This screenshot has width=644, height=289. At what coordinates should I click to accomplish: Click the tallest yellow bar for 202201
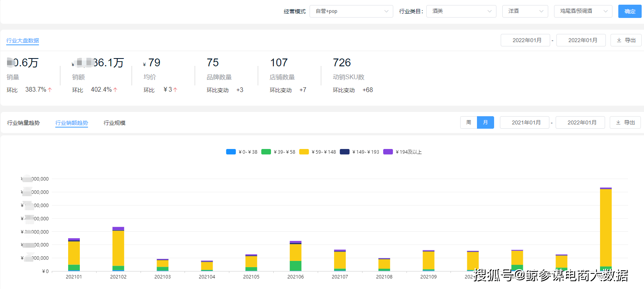tap(606, 228)
